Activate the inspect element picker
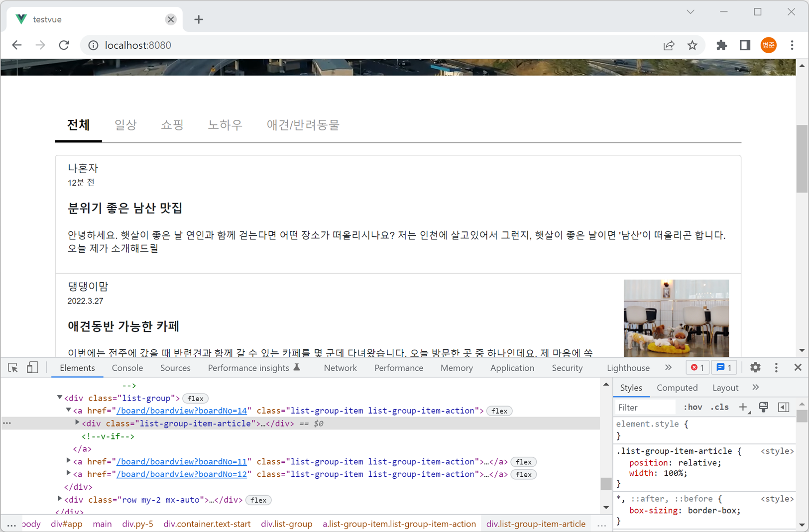 coord(13,368)
